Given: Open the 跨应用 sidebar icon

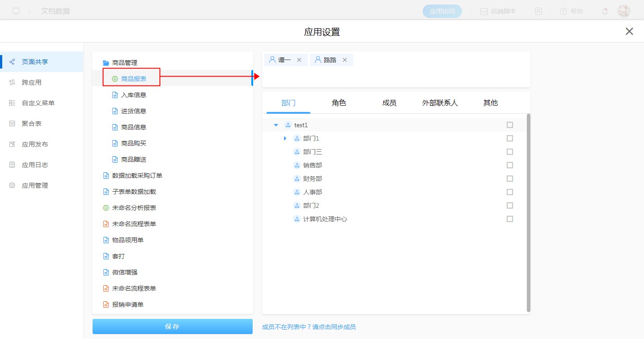Looking at the screenshot, I should [x=12, y=82].
